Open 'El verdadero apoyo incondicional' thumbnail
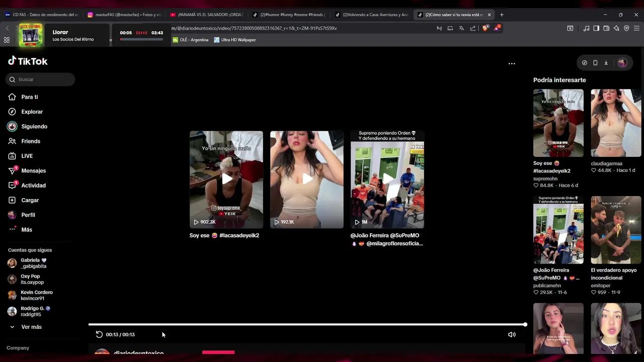The image size is (644, 362). [616, 230]
